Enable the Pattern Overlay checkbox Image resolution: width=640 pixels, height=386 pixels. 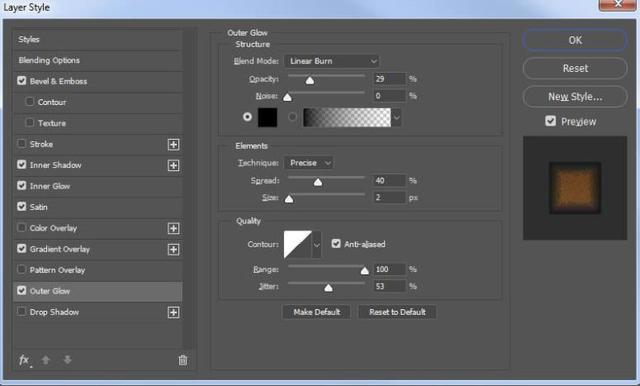[22, 270]
